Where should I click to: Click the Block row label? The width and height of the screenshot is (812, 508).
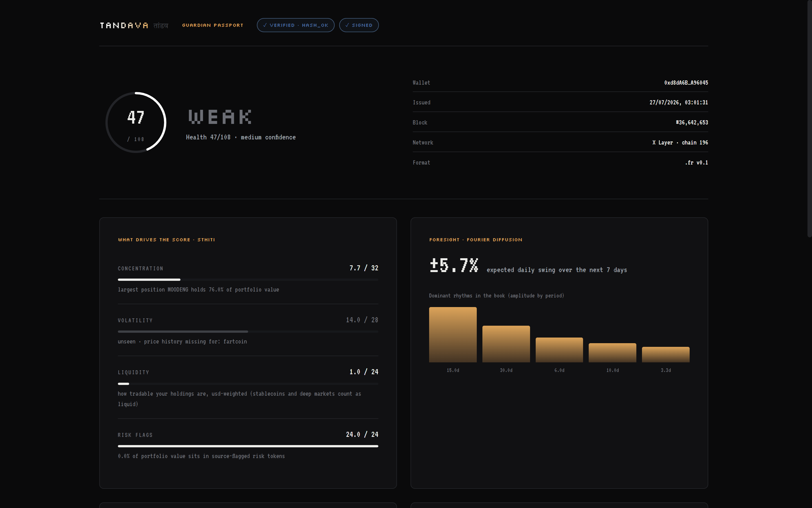click(420, 123)
